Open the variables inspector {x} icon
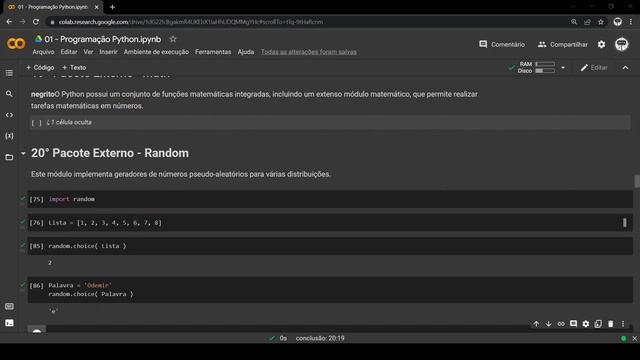 [x=9, y=136]
